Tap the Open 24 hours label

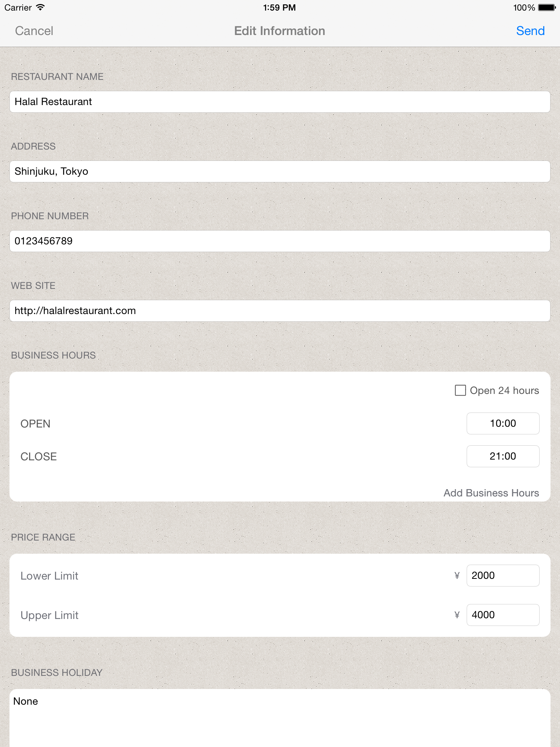[x=504, y=390]
